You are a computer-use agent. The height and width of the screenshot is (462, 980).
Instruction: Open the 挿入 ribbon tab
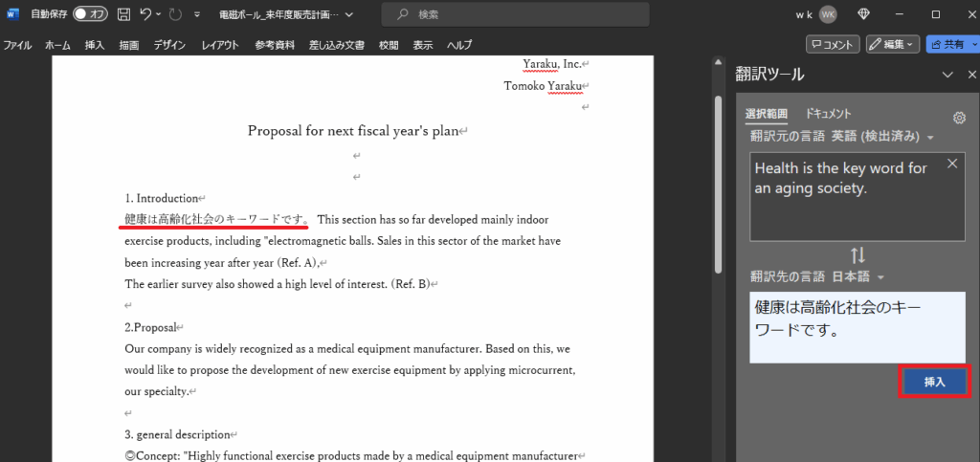pyautogui.click(x=95, y=45)
